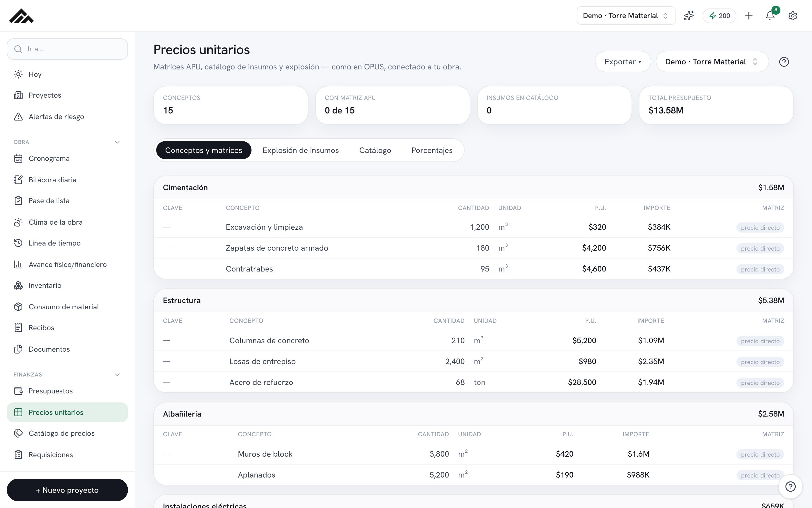
Task: Go to Hoy in the sidebar
Action: tap(67, 74)
